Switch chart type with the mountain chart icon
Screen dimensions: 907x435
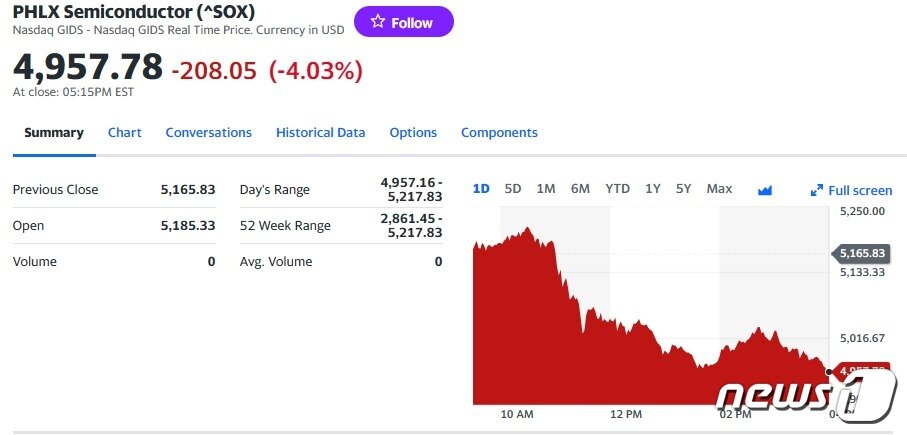point(766,189)
